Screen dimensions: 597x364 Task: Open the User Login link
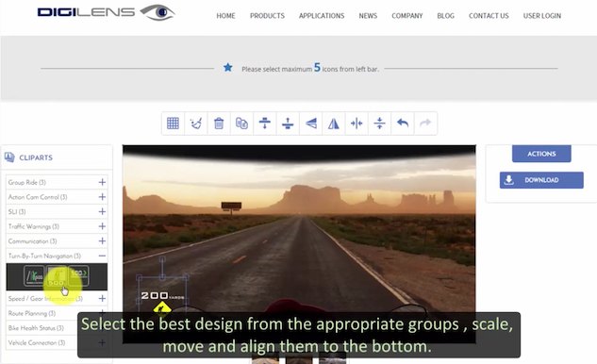pos(542,16)
